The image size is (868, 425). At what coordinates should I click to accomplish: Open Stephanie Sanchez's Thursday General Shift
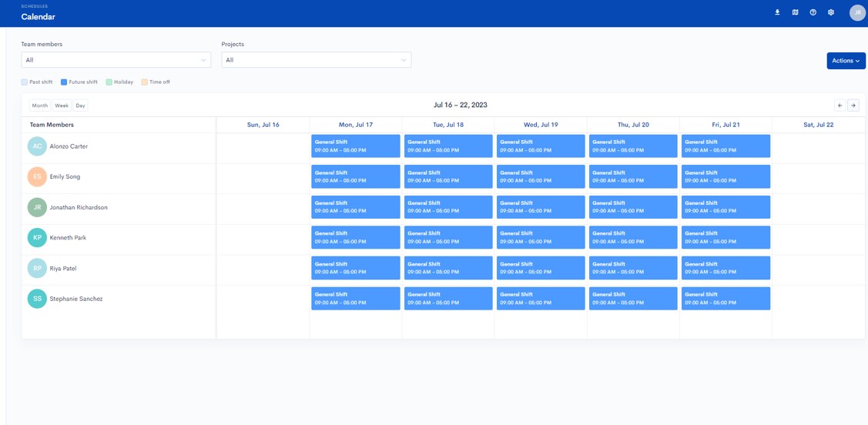(x=633, y=298)
